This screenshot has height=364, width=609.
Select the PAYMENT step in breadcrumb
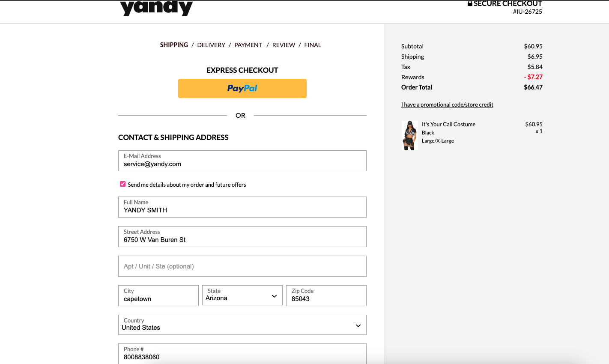248,45
